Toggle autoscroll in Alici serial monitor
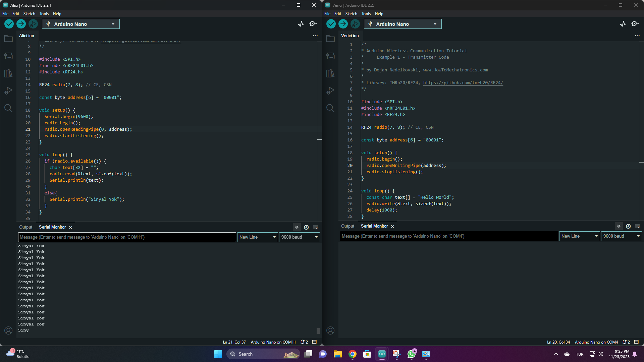The image size is (644, 362). click(x=297, y=227)
